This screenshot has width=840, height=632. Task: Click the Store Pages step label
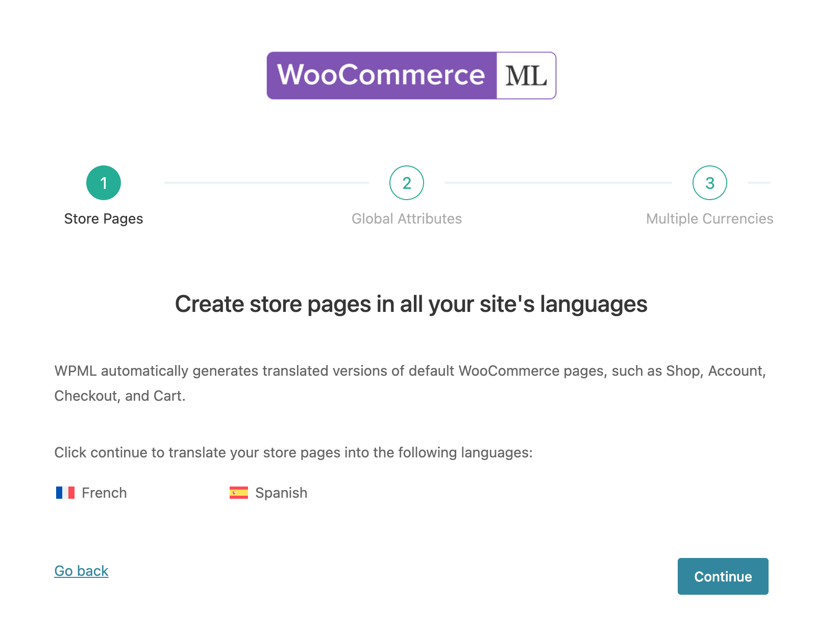click(104, 218)
